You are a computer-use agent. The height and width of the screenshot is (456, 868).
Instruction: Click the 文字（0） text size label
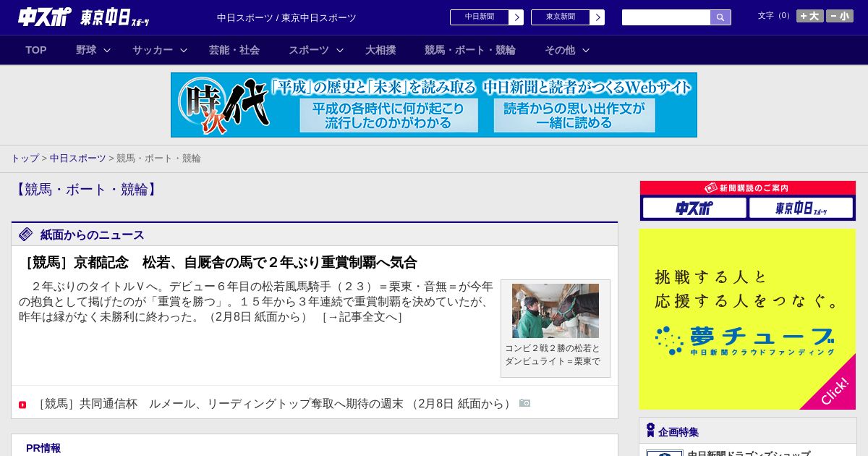[x=775, y=16]
